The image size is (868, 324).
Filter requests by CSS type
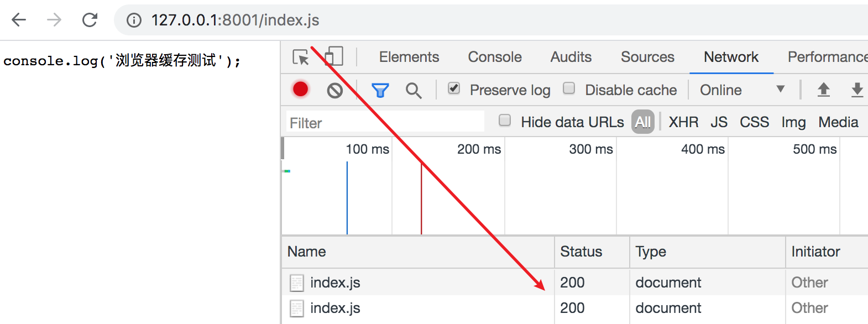pyautogui.click(x=754, y=122)
